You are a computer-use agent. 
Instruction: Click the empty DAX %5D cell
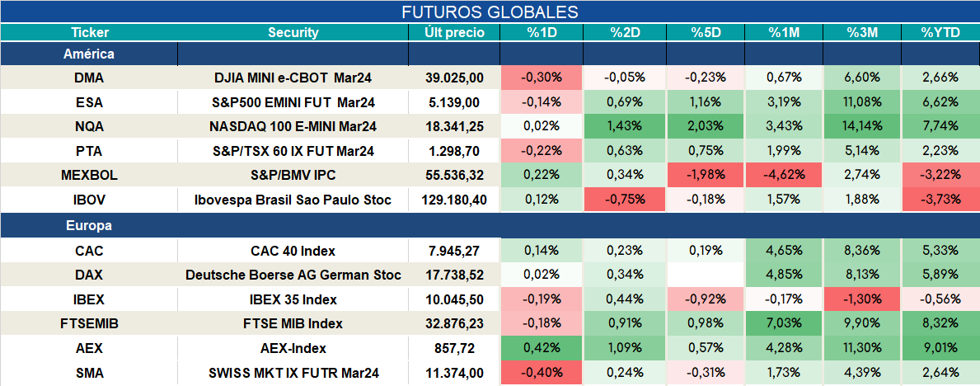tap(705, 275)
